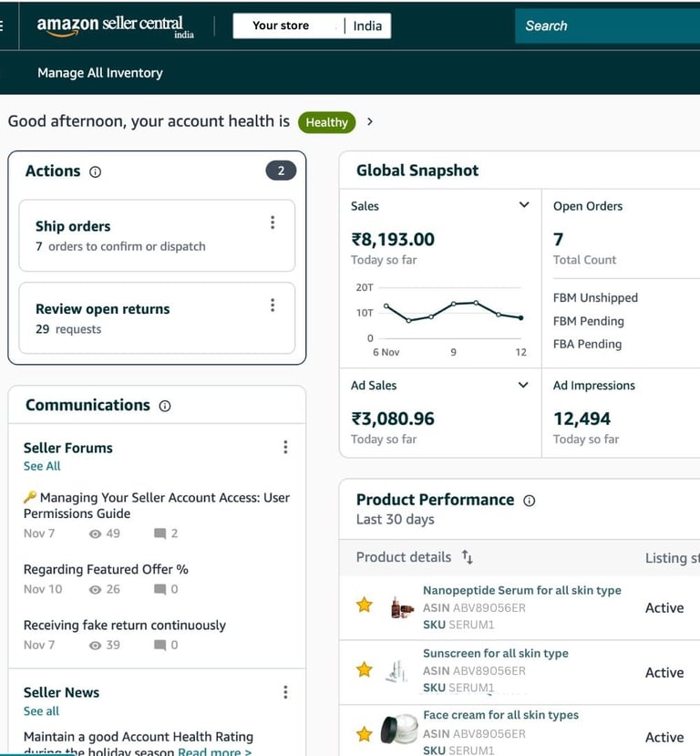Click the Communications info icon
The width and height of the screenshot is (700, 756).
pos(165,406)
